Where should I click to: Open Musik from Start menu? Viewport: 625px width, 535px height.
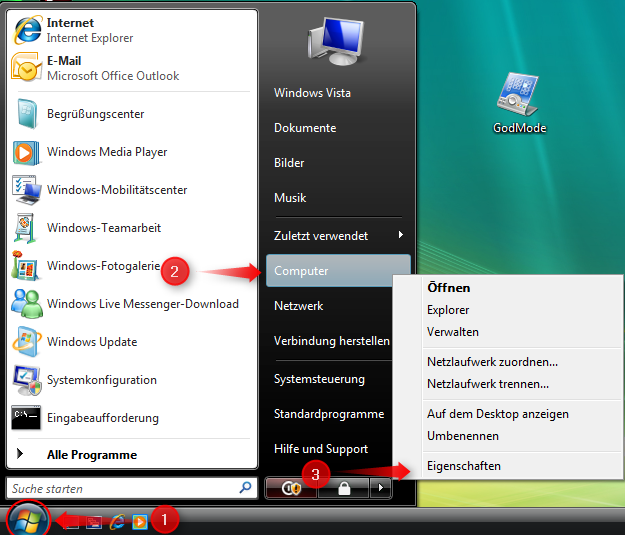(290, 198)
